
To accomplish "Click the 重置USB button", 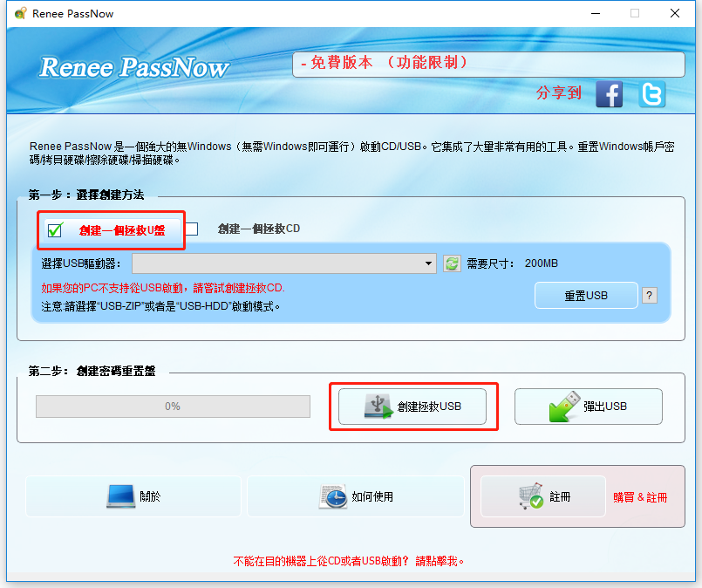I will point(586,295).
